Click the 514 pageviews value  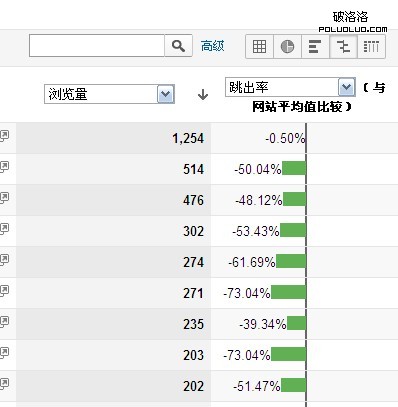[193, 169]
